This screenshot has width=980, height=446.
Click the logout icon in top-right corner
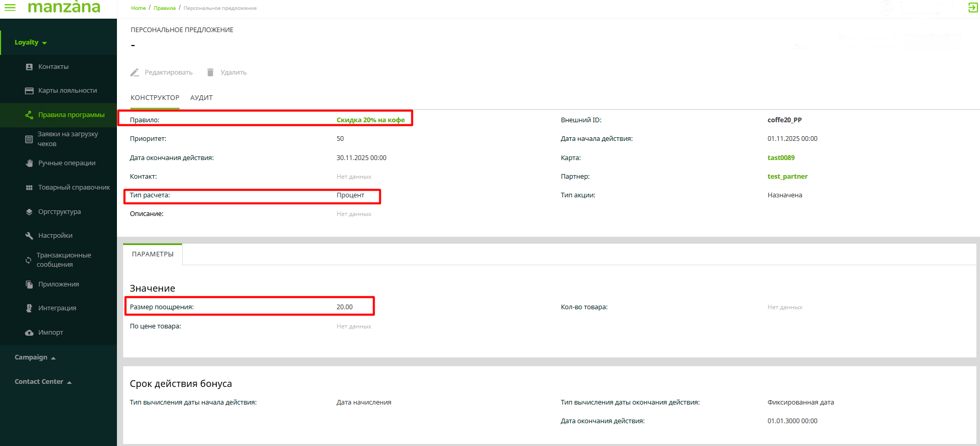point(973,7)
